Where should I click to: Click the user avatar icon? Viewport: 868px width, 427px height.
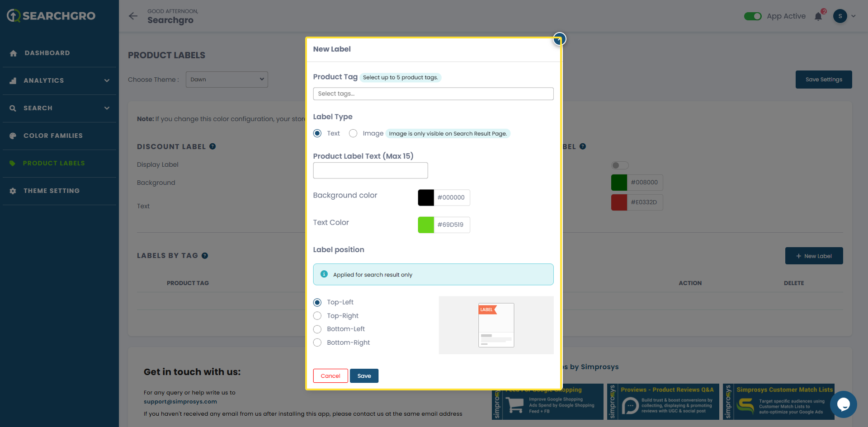[x=840, y=16]
